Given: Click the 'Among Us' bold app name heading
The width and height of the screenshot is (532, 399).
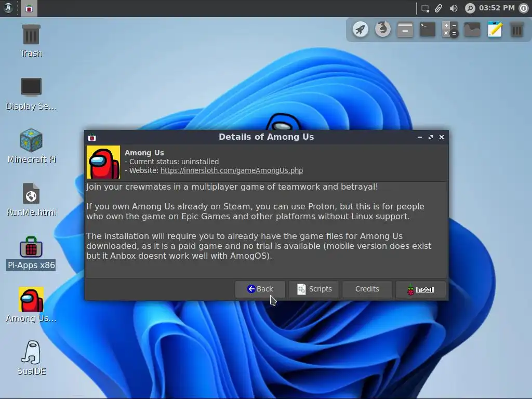Looking at the screenshot, I should (x=144, y=153).
